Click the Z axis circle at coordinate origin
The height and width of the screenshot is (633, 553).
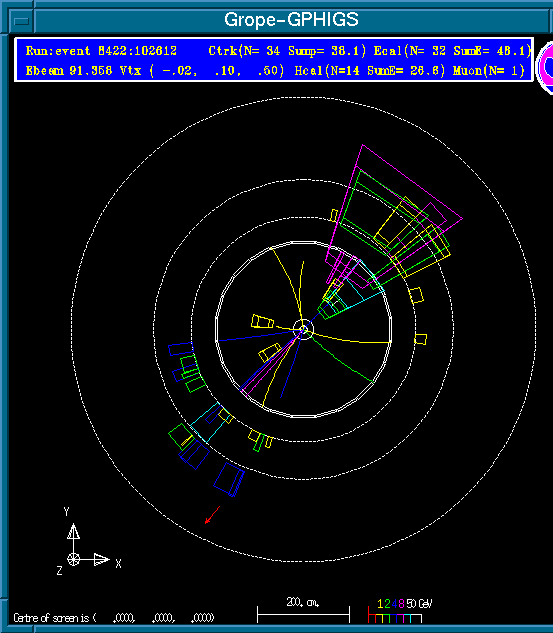pos(73,559)
